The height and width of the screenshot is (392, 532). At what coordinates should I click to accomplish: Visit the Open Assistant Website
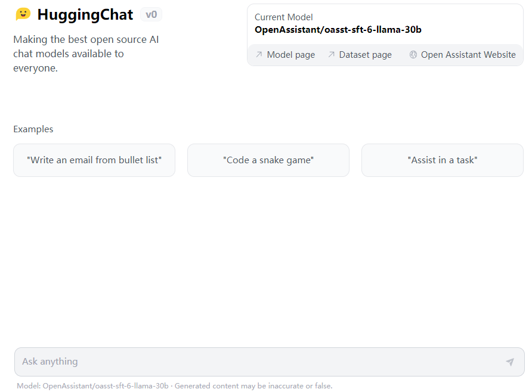point(468,54)
